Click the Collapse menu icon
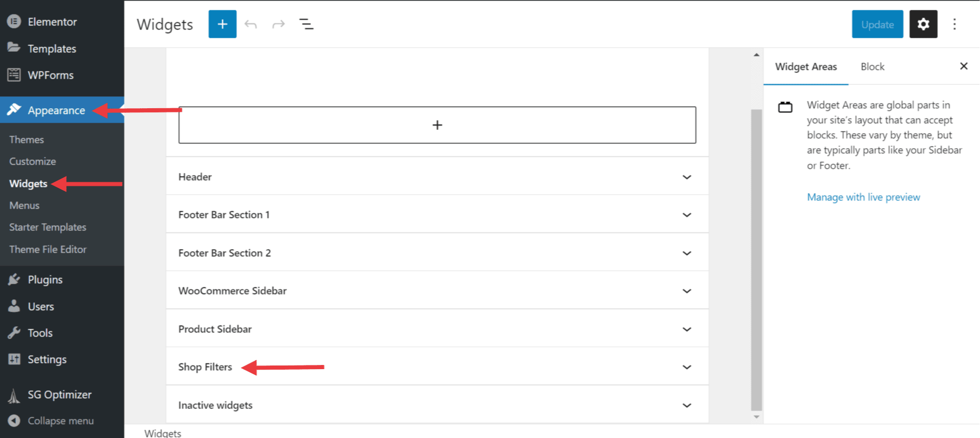 [14, 421]
